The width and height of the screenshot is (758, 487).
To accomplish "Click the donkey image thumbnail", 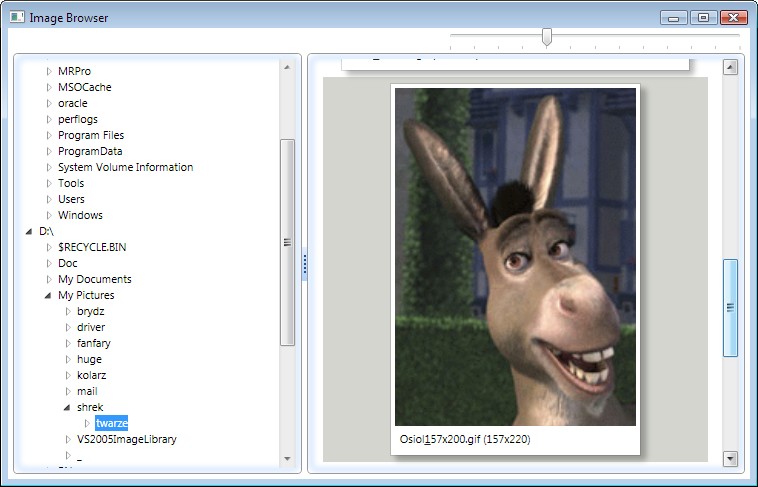I will (x=515, y=257).
